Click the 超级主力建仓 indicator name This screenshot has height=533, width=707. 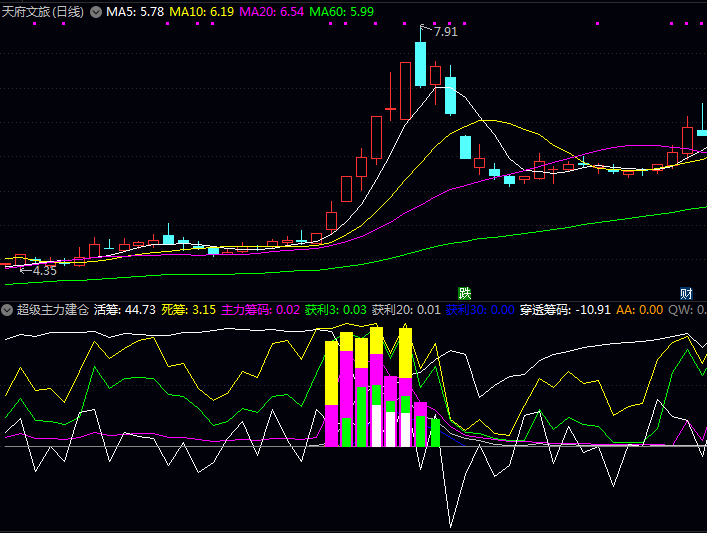[x=52, y=310]
